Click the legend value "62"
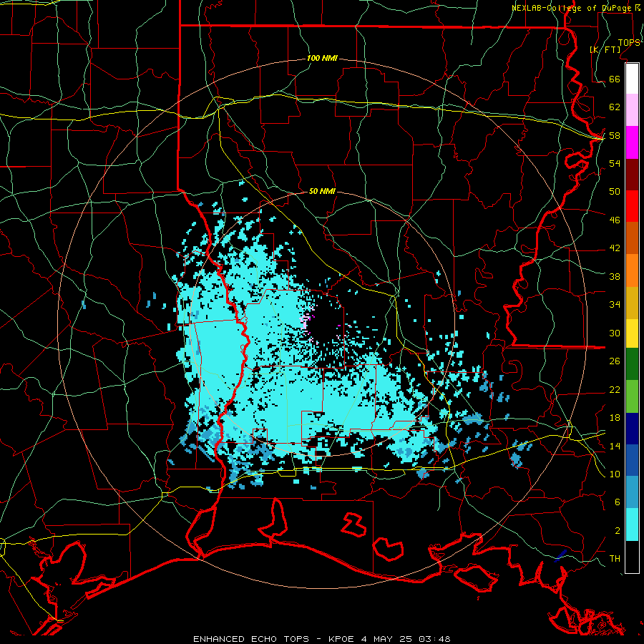 tap(615, 107)
